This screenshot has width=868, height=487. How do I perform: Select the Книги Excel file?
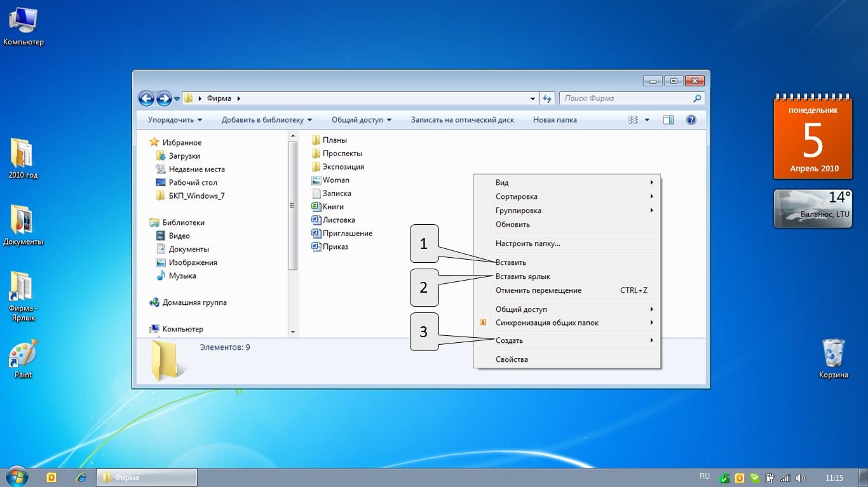tap(332, 206)
